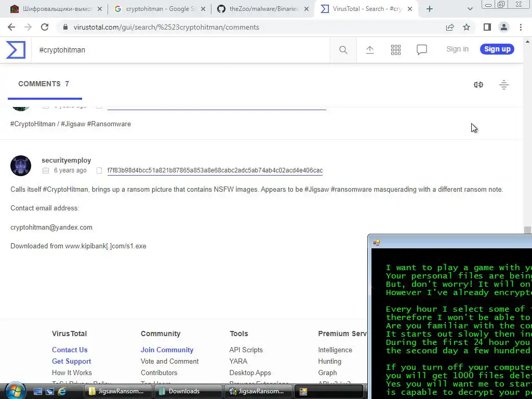Click the compare view icon beside Comments
The width and height of the screenshot is (532, 399).
(x=478, y=85)
